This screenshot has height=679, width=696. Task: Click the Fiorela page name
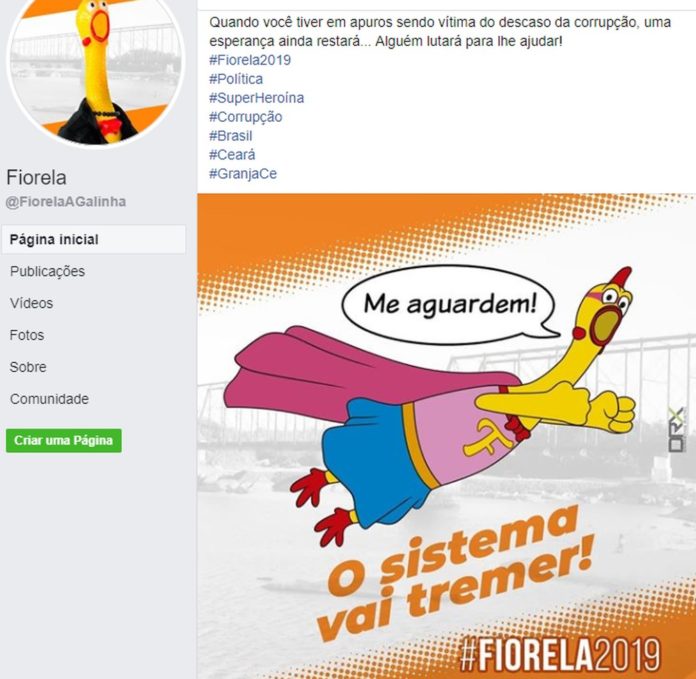coord(36,178)
